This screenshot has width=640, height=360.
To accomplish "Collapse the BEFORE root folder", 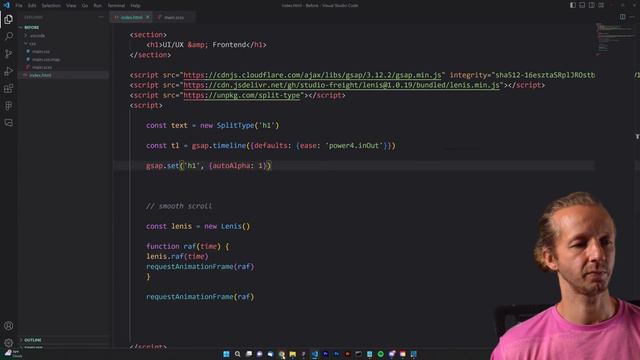I will coord(31,27).
